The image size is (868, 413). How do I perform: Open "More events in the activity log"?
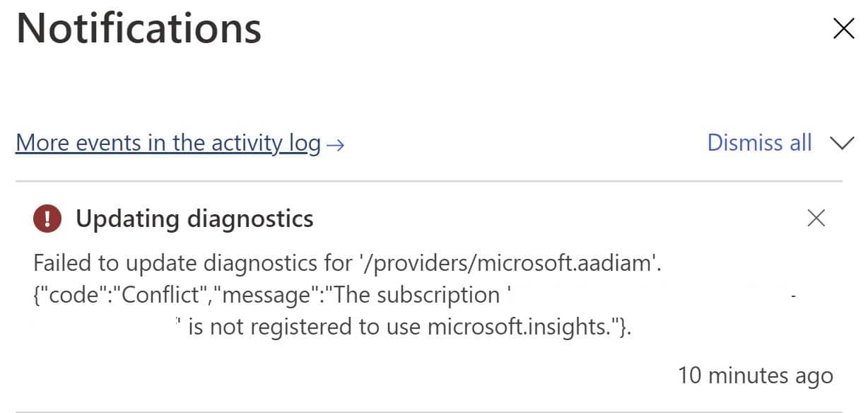[x=166, y=143]
